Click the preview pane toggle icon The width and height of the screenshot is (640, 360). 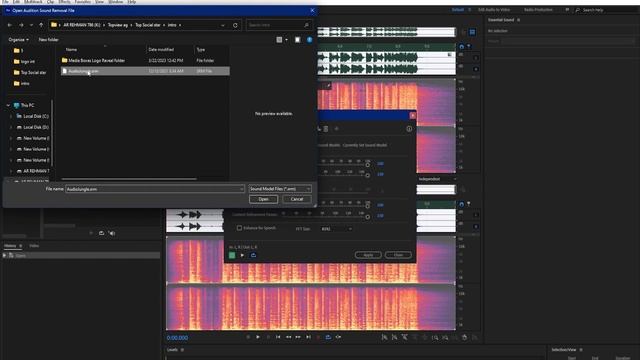[298, 40]
